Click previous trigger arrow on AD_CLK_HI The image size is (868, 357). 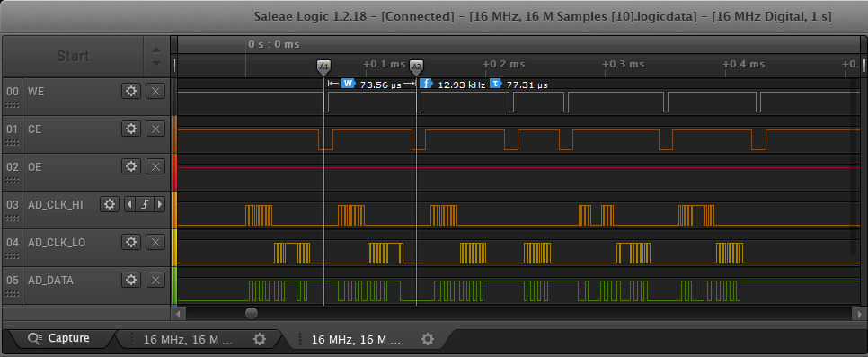pos(129,204)
